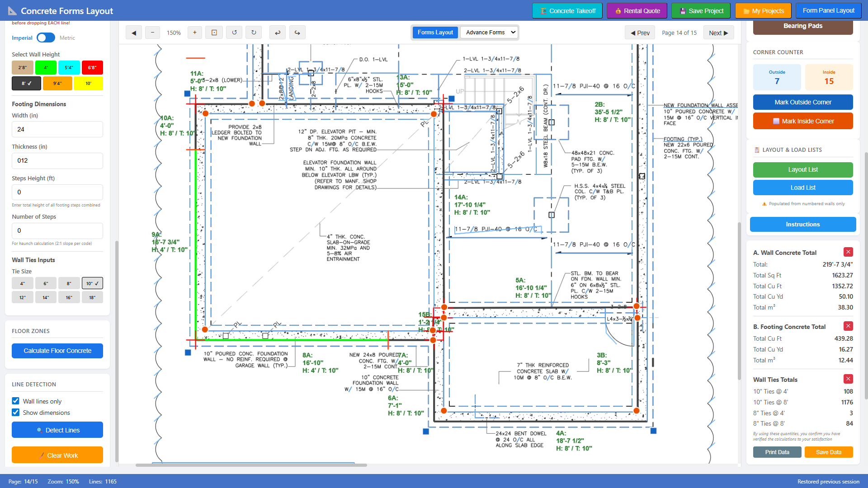Click the right panel vertical scrollbar

[866, 276]
